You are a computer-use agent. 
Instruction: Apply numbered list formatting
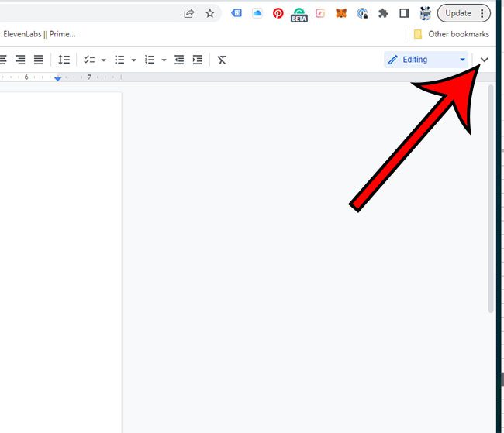coord(150,60)
